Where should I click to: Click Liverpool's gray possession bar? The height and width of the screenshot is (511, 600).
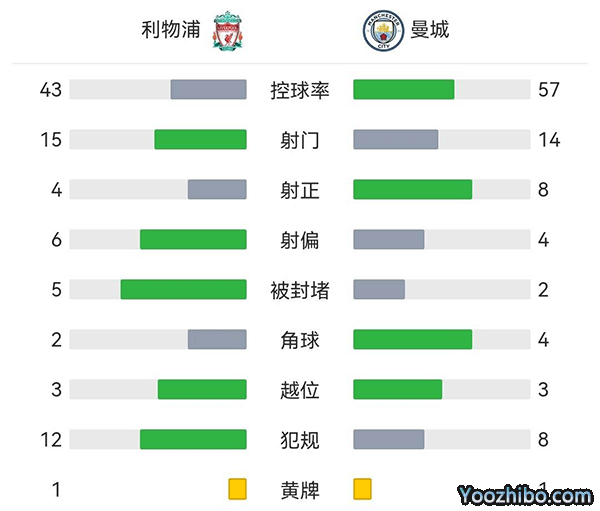pyautogui.click(x=208, y=90)
